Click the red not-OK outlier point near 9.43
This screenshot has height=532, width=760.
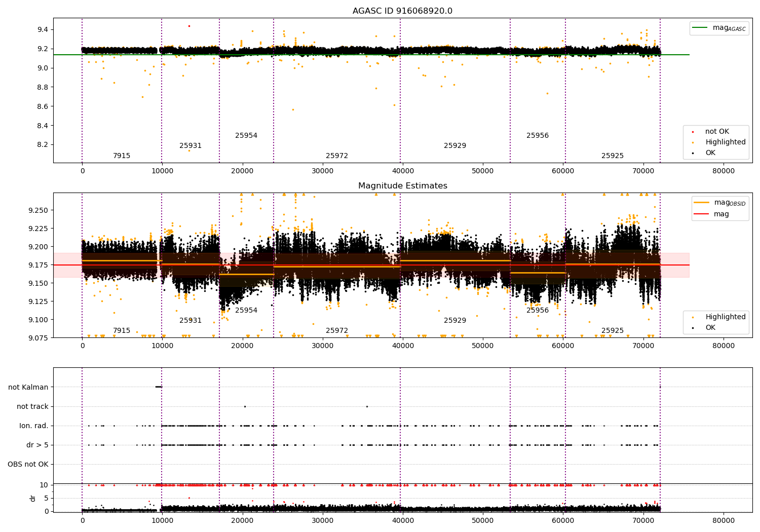tap(189, 26)
